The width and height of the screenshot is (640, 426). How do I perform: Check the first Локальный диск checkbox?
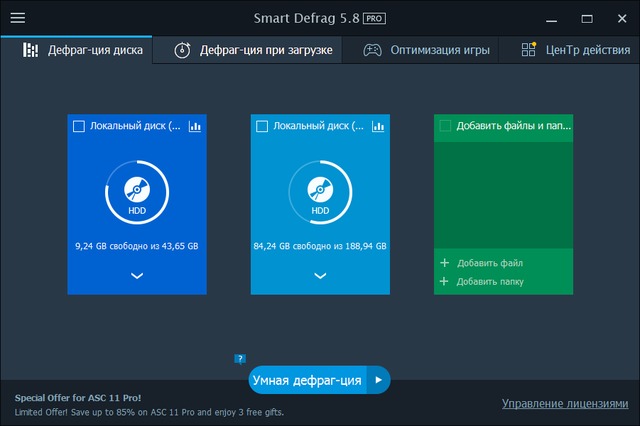79,126
